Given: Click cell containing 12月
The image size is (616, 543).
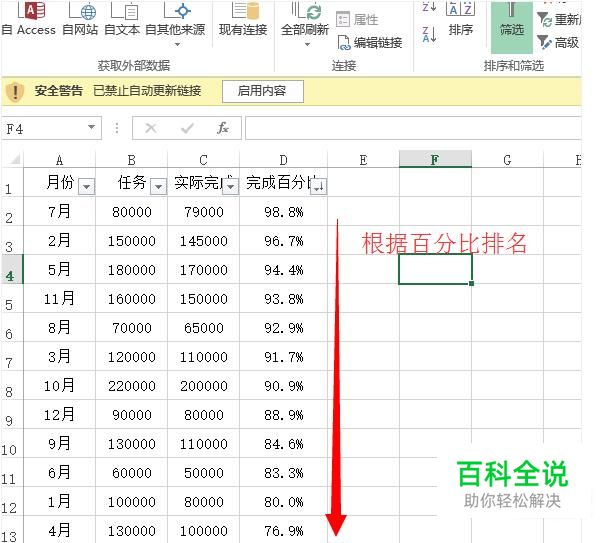Looking at the screenshot, I should pos(59,415).
